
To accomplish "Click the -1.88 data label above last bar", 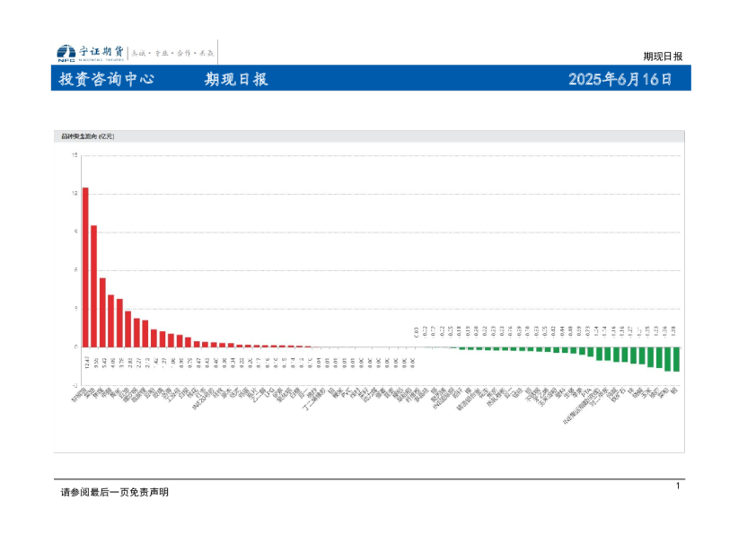I will pos(674,330).
